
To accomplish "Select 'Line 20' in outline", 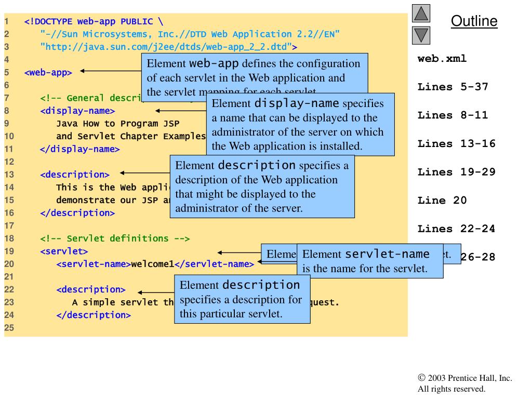I will pyautogui.click(x=442, y=200).
